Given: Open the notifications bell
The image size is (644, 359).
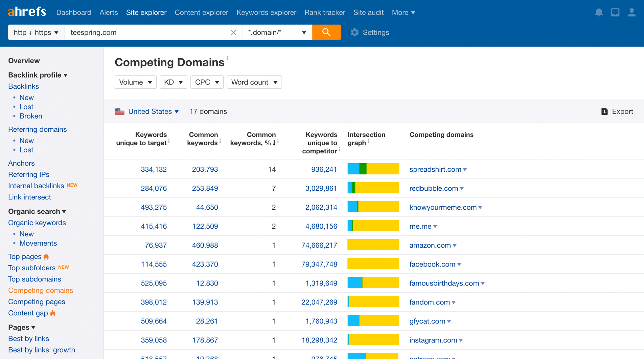Looking at the screenshot, I should coord(599,13).
